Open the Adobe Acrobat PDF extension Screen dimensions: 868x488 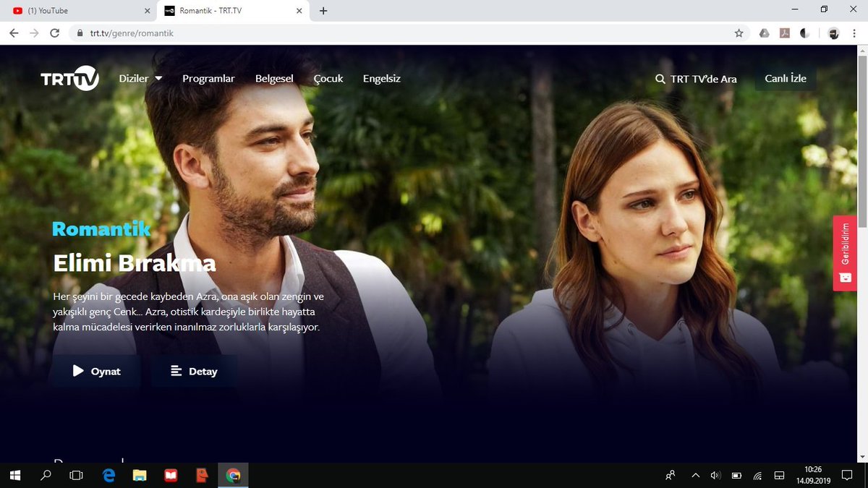(x=784, y=33)
